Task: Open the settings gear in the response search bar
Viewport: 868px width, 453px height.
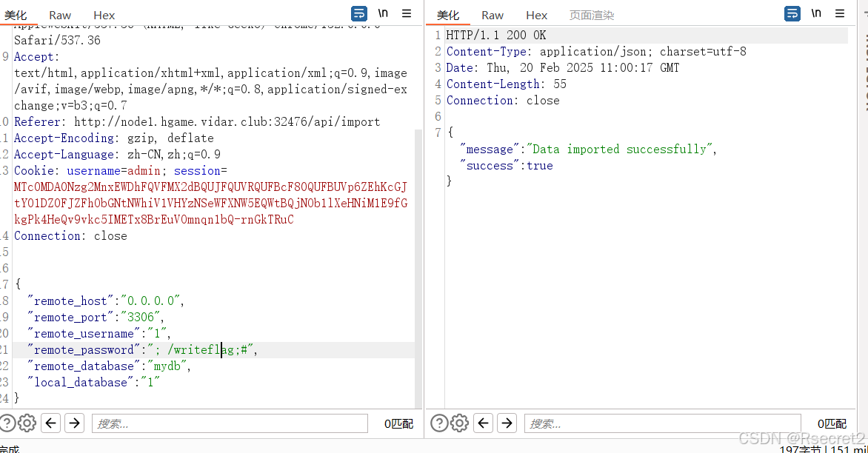Action: (461, 423)
